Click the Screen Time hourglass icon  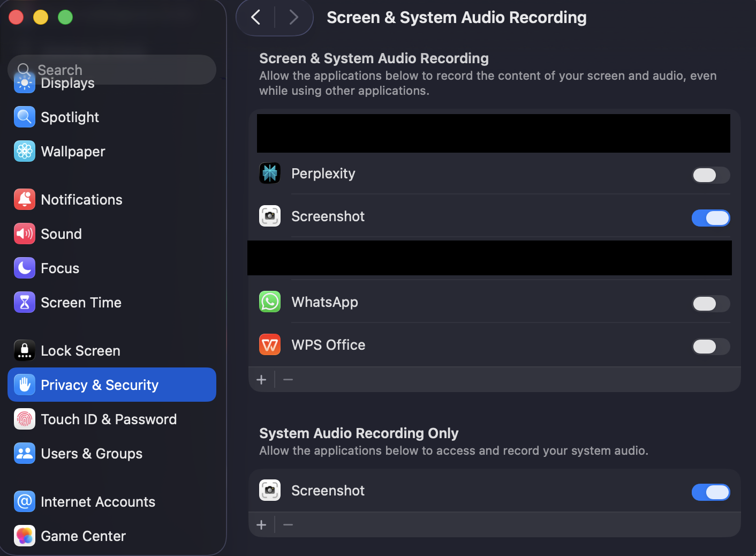pos(25,303)
